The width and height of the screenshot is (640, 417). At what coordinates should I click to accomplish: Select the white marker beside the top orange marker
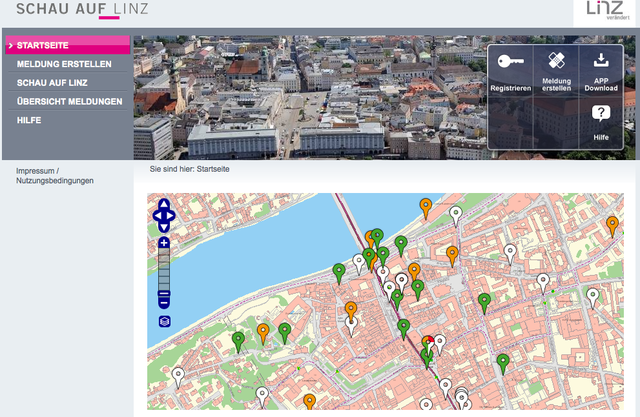click(456, 215)
